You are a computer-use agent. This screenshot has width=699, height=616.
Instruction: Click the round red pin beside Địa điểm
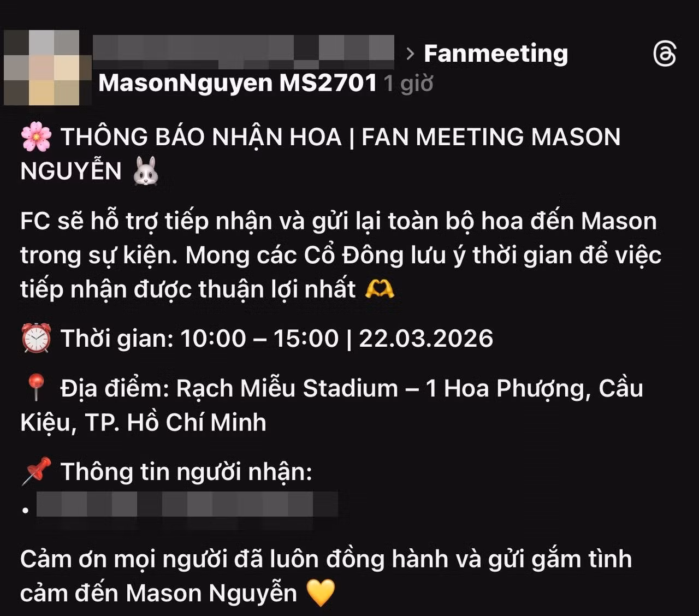point(36,388)
